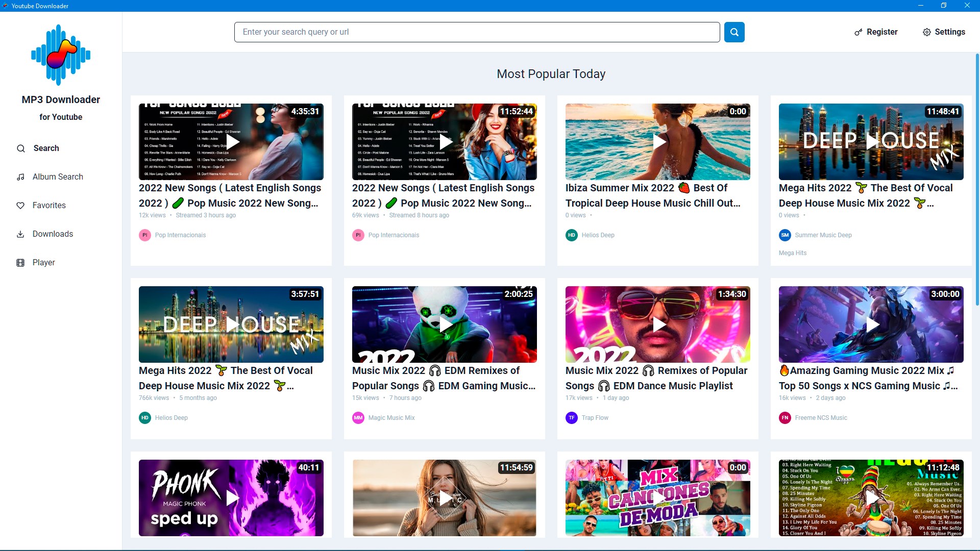Click the Downloads arrow icon
The width and height of the screenshot is (980, 551).
tap(20, 234)
